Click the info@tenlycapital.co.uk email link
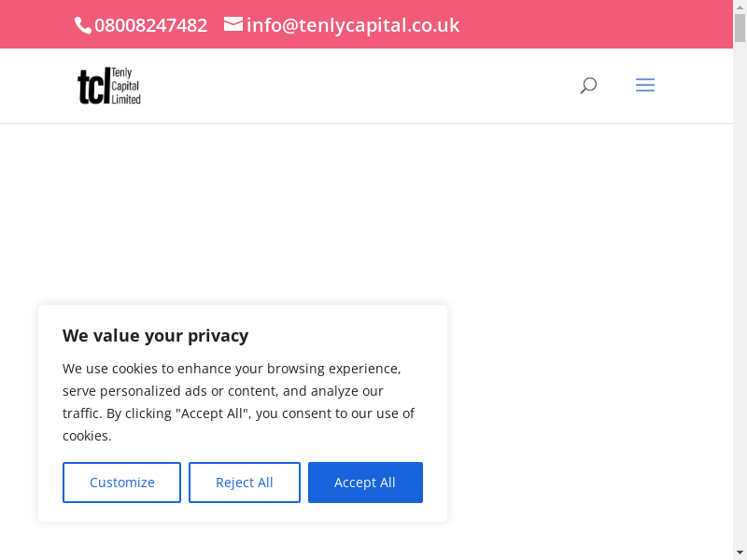Viewport: 747px width, 560px height. (x=353, y=25)
